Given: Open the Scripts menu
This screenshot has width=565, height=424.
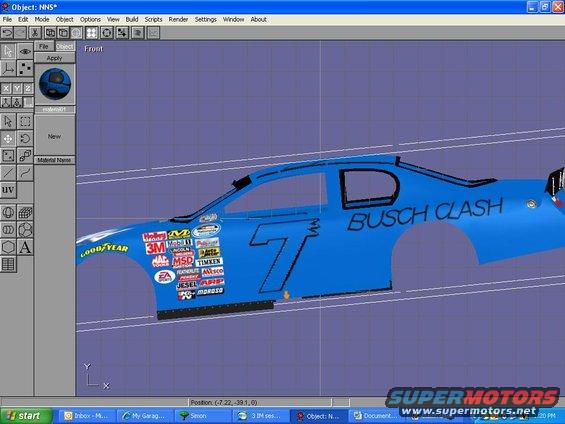Looking at the screenshot, I should coord(153,19).
